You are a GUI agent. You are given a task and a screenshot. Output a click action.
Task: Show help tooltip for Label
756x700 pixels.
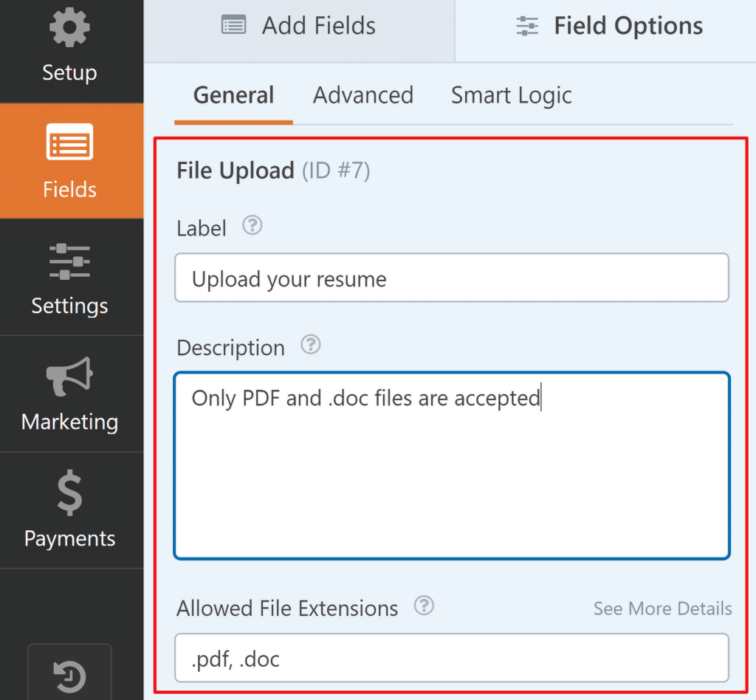252,225
